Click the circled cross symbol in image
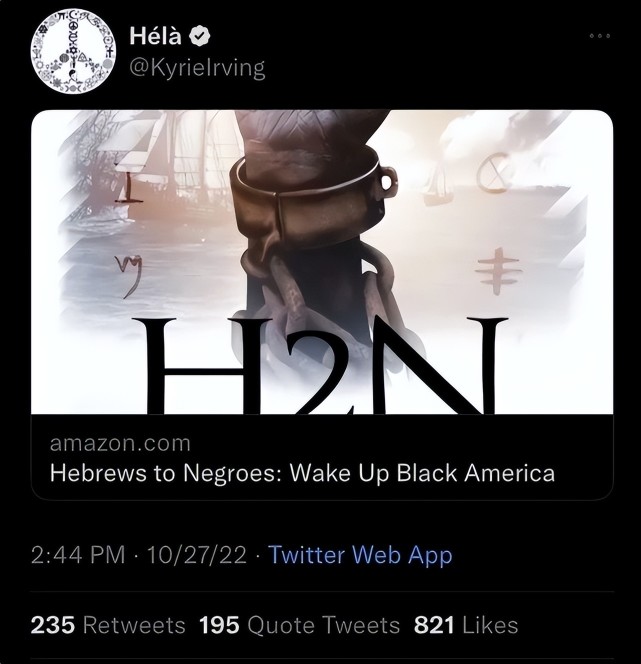The width and height of the screenshot is (641, 664). (493, 173)
